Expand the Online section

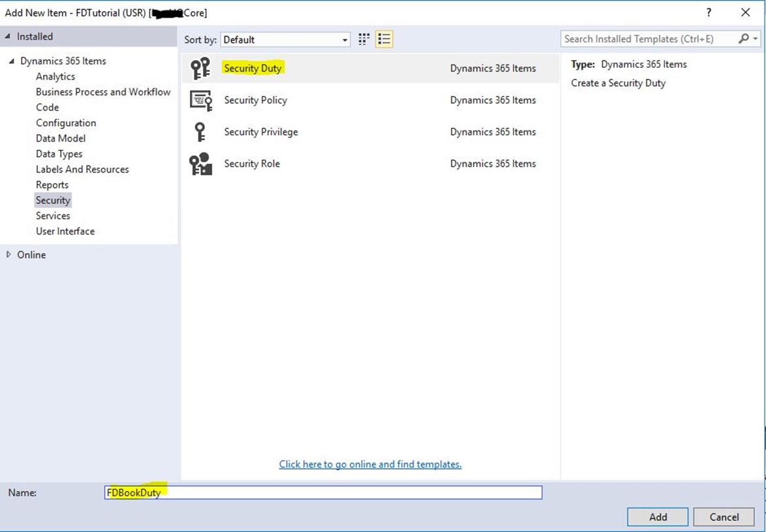tap(8, 254)
